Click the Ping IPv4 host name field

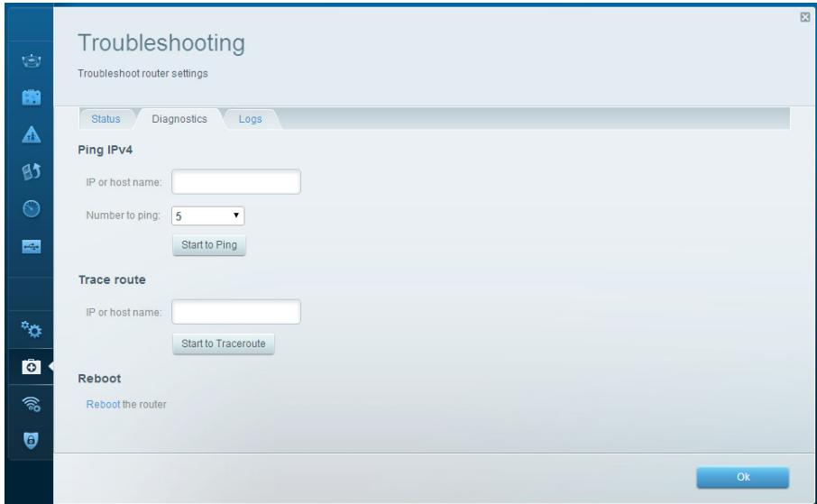tap(236, 182)
